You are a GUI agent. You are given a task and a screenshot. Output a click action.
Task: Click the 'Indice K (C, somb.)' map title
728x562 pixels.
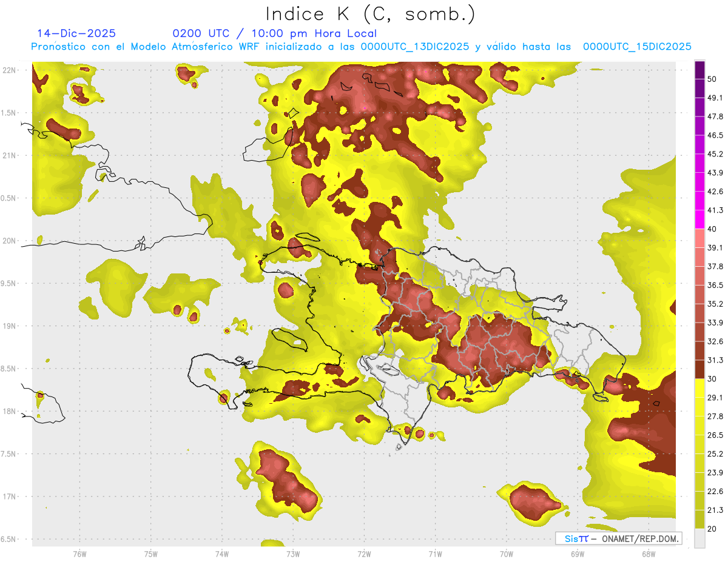[x=370, y=15]
